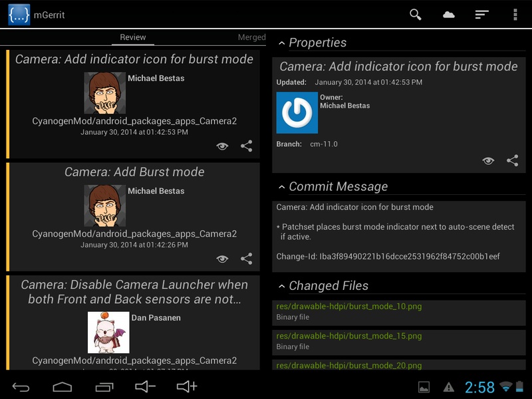Lower volume with the speaker minus icon
This screenshot has width=532, height=399.
click(145, 386)
